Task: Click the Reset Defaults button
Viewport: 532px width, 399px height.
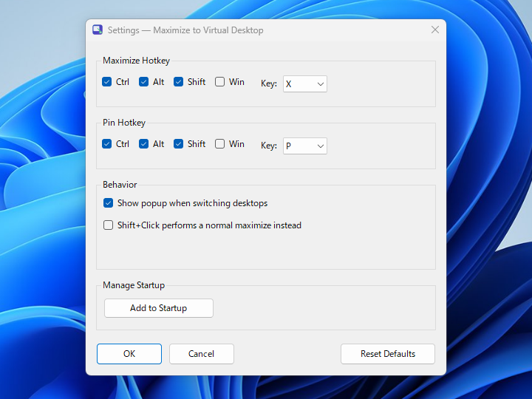Action: [x=388, y=354]
